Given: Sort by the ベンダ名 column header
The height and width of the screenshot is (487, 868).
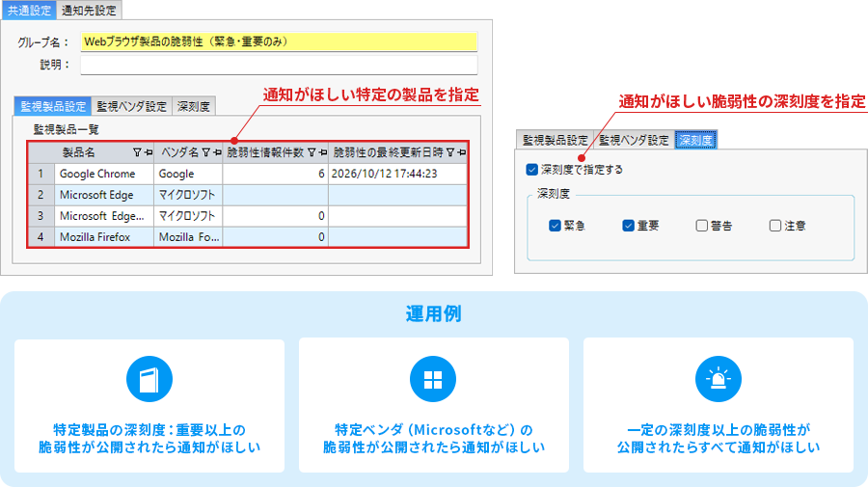Looking at the screenshot, I should coord(180,152).
